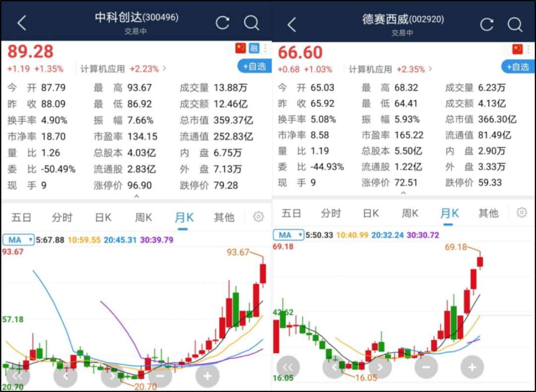Move chart right on 中科创达 chart

[x=113, y=376]
